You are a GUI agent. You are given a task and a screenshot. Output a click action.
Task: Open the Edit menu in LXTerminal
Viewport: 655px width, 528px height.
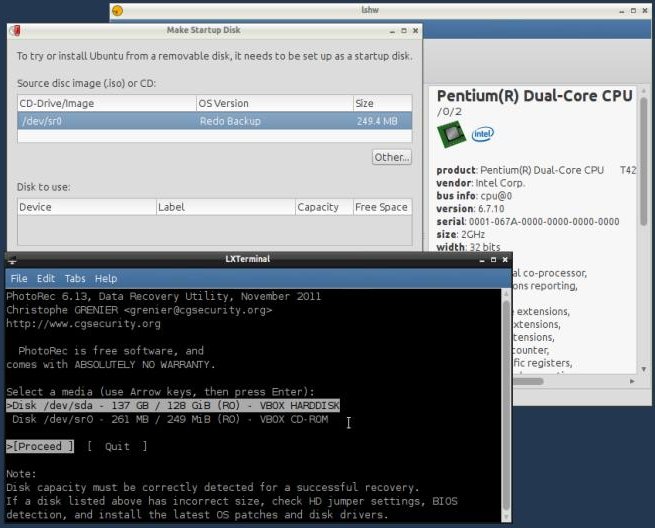click(46, 279)
